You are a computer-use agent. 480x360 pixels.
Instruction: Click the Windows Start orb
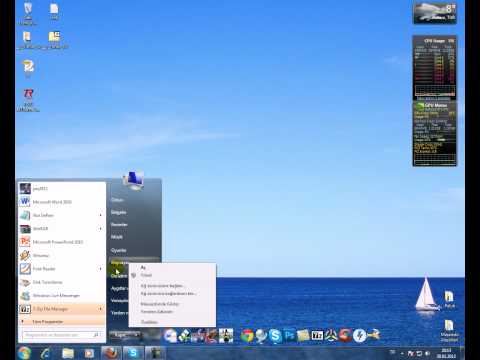pyautogui.click(x=24, y=353)
